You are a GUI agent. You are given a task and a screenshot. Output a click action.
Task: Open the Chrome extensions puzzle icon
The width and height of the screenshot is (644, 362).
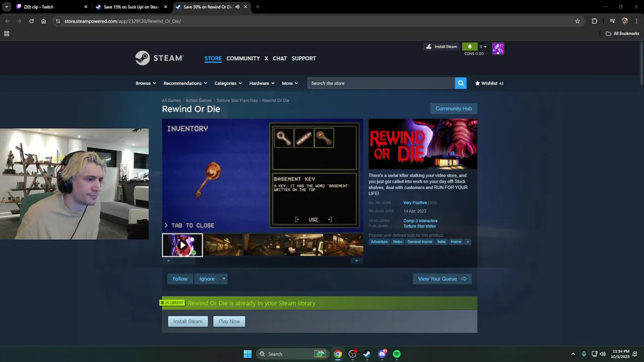pyautogui.click(x=594, y=21)
